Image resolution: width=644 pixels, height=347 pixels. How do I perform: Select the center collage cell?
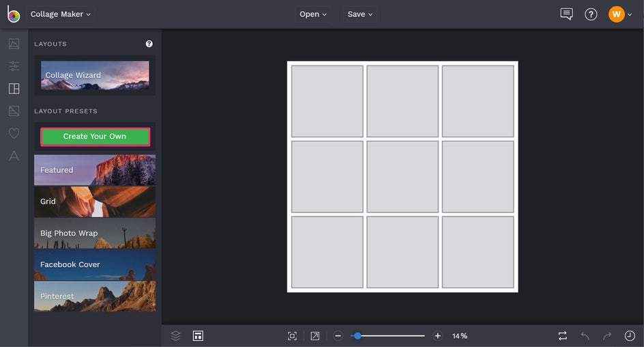point(402,177)
